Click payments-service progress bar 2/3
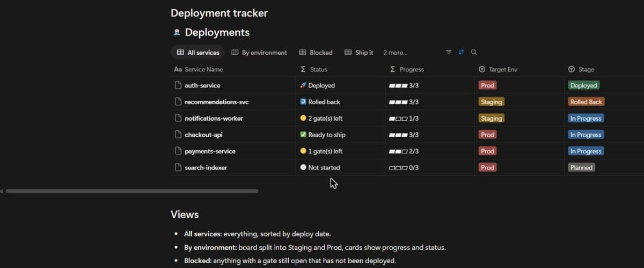644x268 pixels. pyautogui.click(x=404, y=151)
